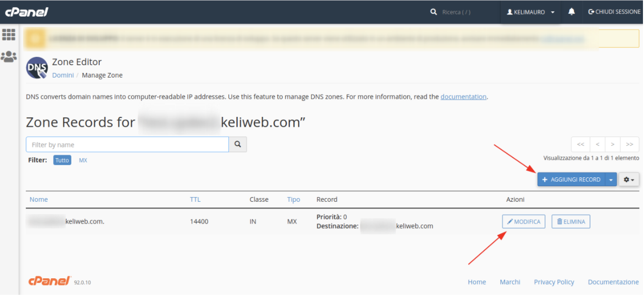Go to next page of records
The image size is (644, 300).
coord(612,144)
